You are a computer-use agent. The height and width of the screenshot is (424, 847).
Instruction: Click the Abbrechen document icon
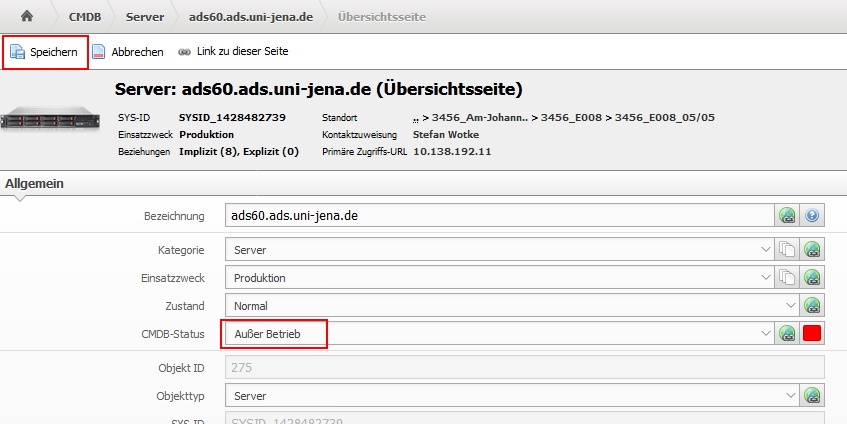tap(98, 52)
